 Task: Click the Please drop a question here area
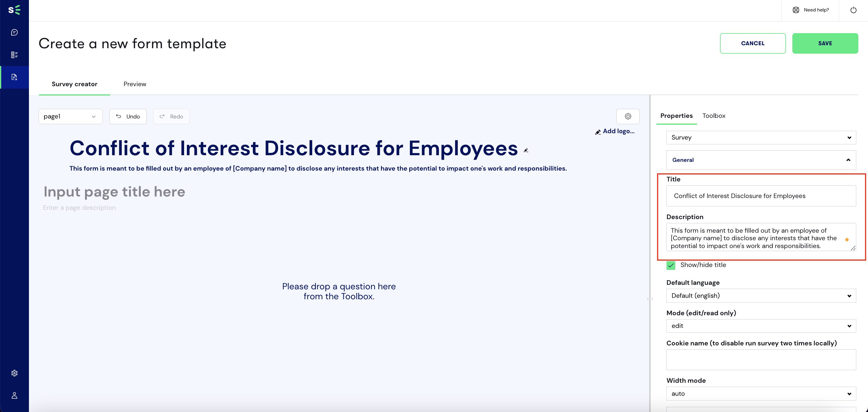339,291
